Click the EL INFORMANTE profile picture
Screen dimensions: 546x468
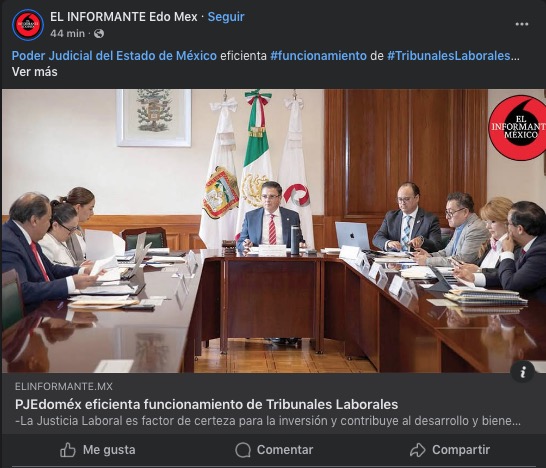[28, 25]
